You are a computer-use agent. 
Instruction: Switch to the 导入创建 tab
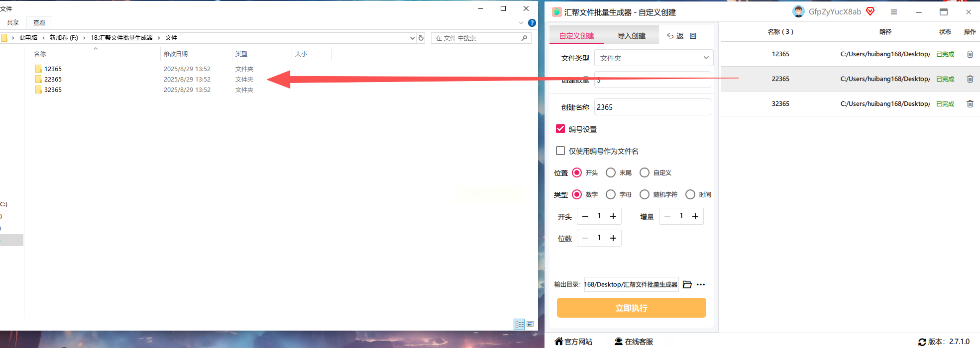tap(631, 36)
